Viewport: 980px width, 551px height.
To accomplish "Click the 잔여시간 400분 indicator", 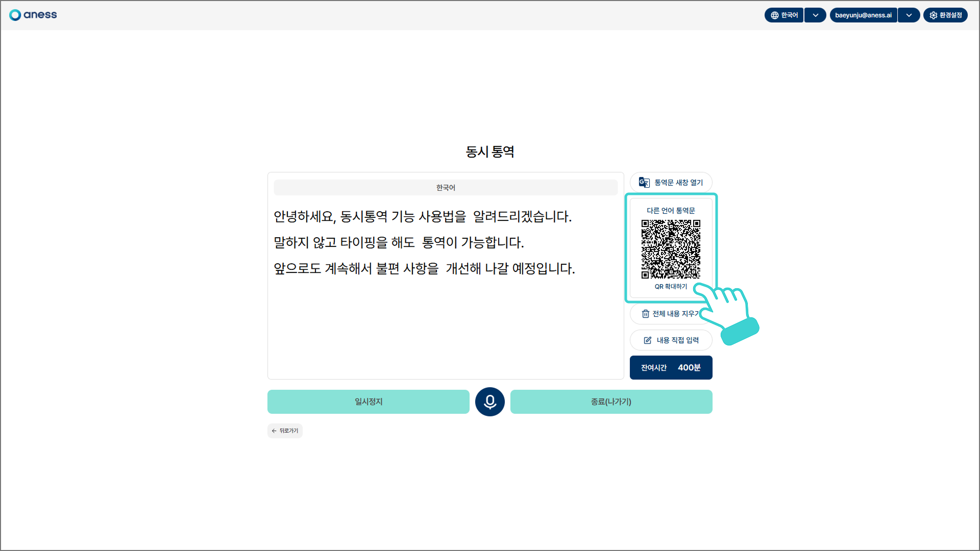I will pos(671,368).
